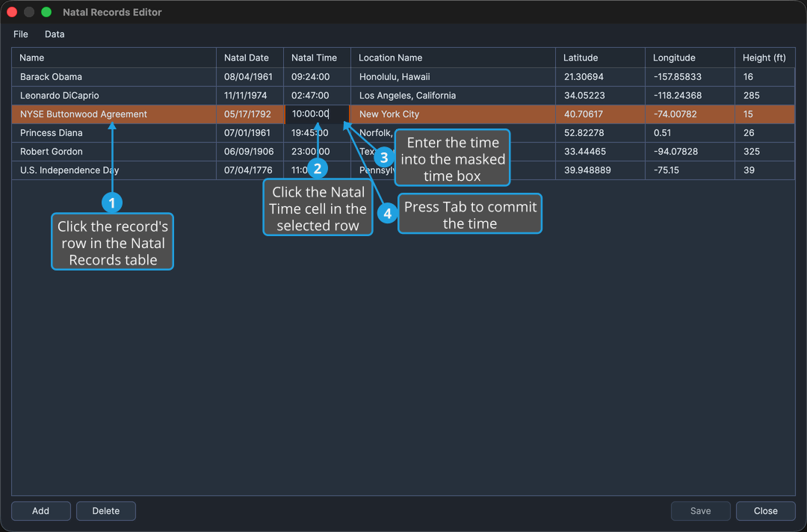Image resolution: width=807 pixels, height=532 pixels.
Task: Click the 33.44465 latitude cell
Action: click(600, 151)
